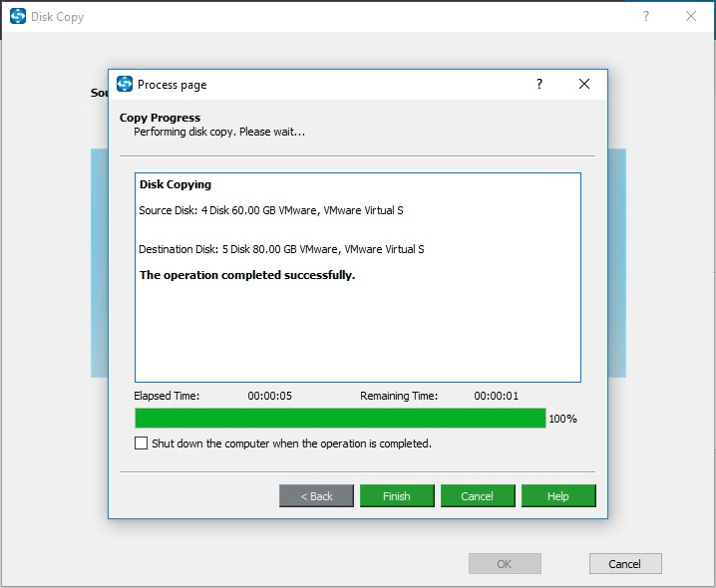Click the Disk Copy window question mark
The height and width of the screenshot is (588, 716).
646,17
